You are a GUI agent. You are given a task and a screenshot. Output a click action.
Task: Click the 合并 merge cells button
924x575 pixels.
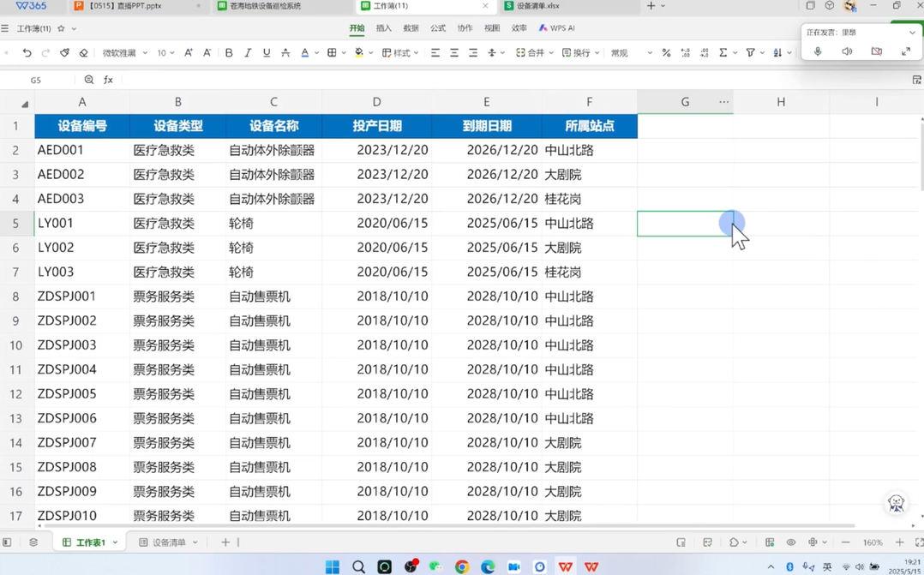(x=531, y=53)
